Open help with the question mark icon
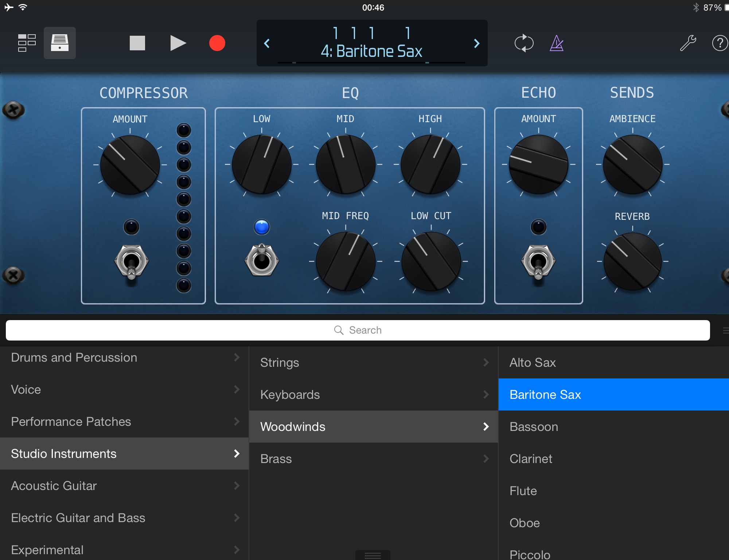Viewport: 729px width, 560px height. (720, 43)
